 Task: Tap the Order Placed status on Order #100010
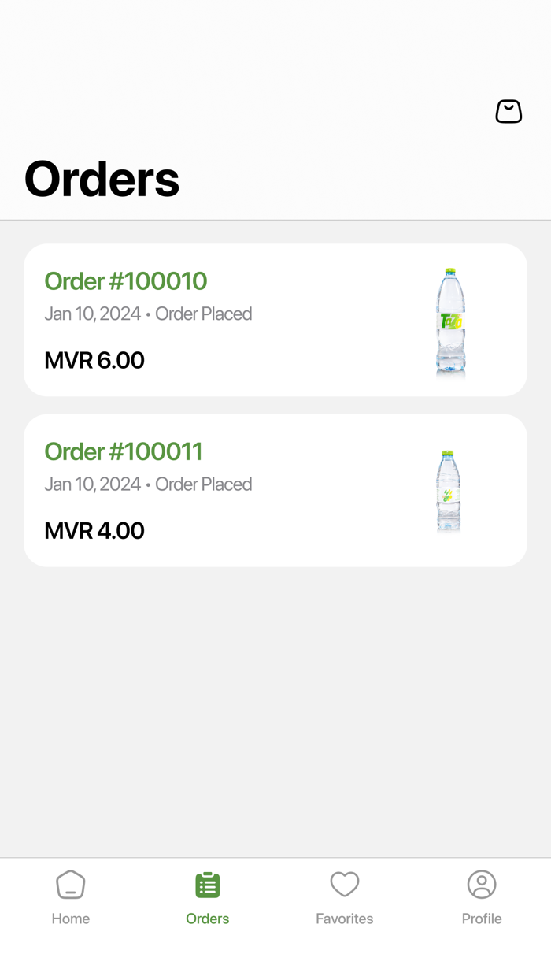(x=203, y=314)
